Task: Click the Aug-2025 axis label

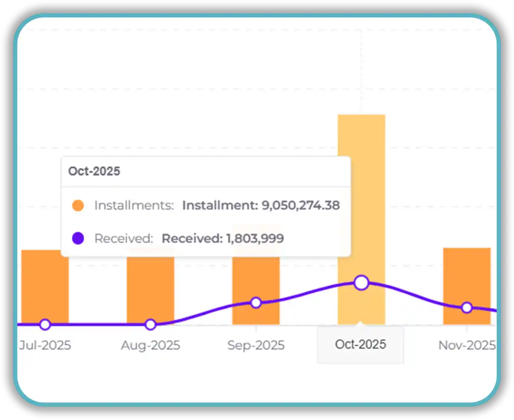Action: [x=150, y=345]
